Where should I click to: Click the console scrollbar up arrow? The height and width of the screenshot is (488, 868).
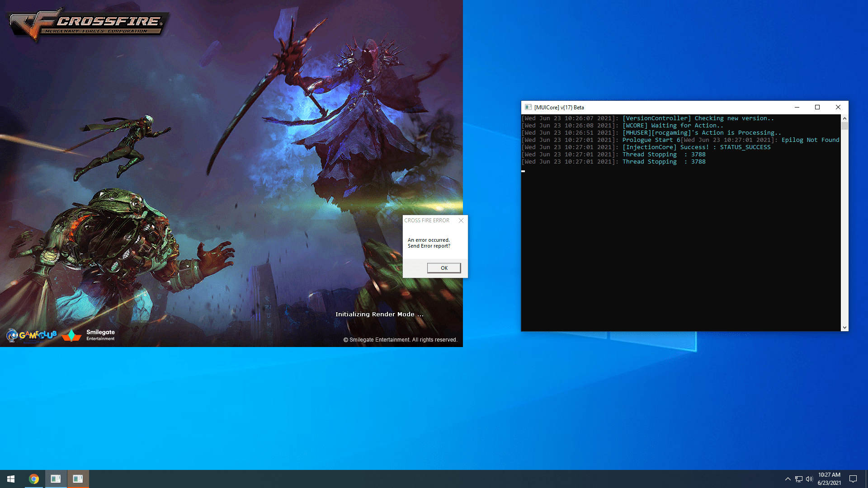click(844, 118)
